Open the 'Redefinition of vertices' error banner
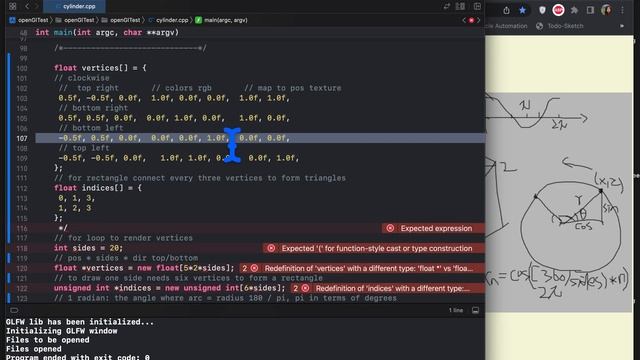 point(362,268)
